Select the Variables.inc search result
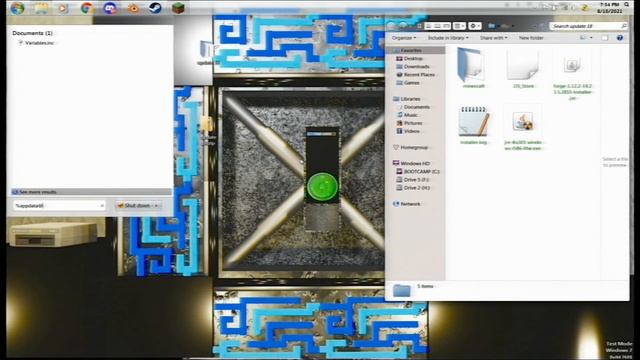The height and width of the screenshot is (360, 640). point(37,43)
